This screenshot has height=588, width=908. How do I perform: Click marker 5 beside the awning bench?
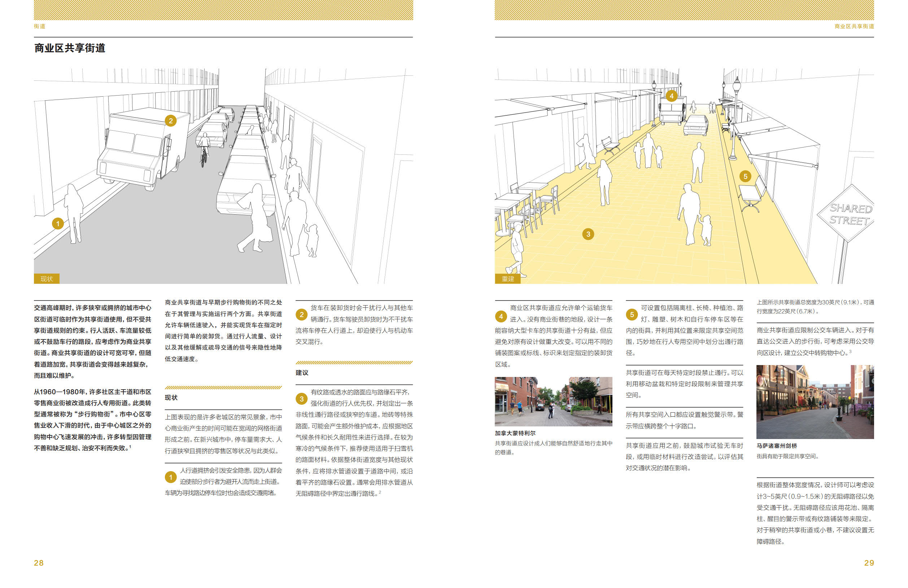pos(745,176)
